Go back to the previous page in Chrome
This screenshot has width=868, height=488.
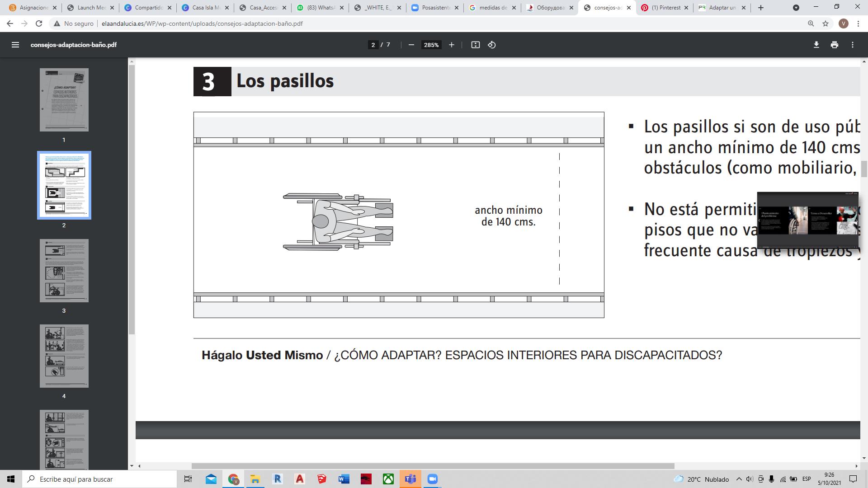tap(10, 23)
